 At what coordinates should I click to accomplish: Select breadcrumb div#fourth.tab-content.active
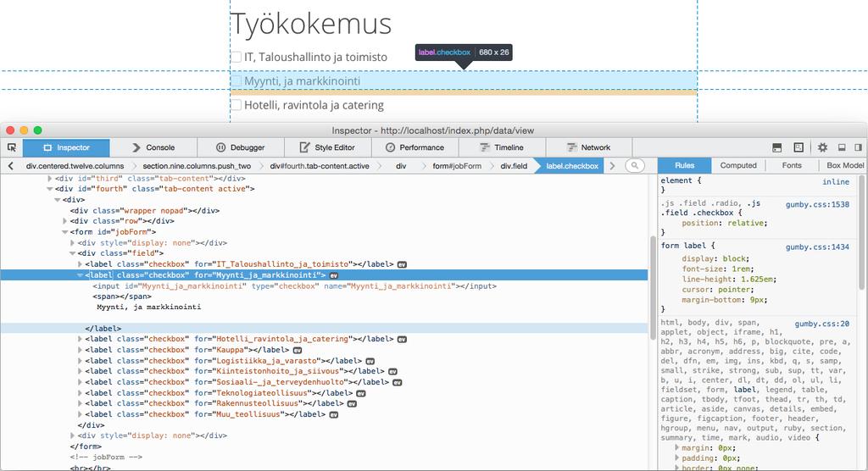[x=320, y=166]
